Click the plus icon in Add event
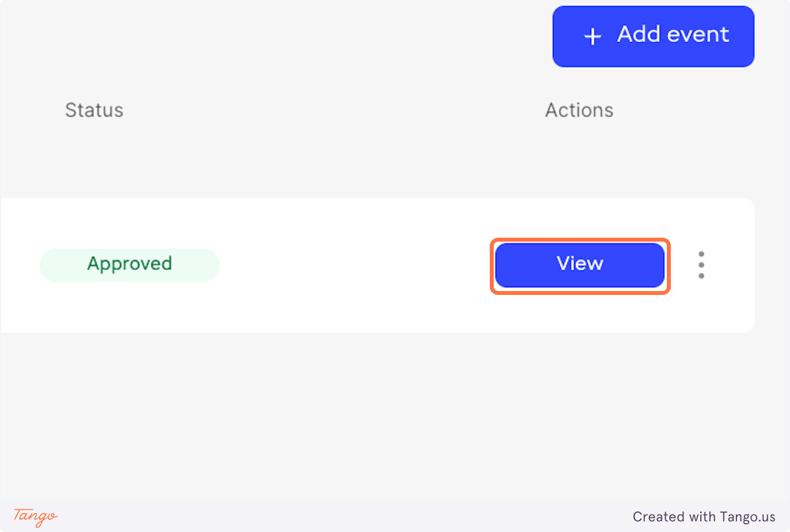Screen dimensions: 790x532 coord(592,37)
